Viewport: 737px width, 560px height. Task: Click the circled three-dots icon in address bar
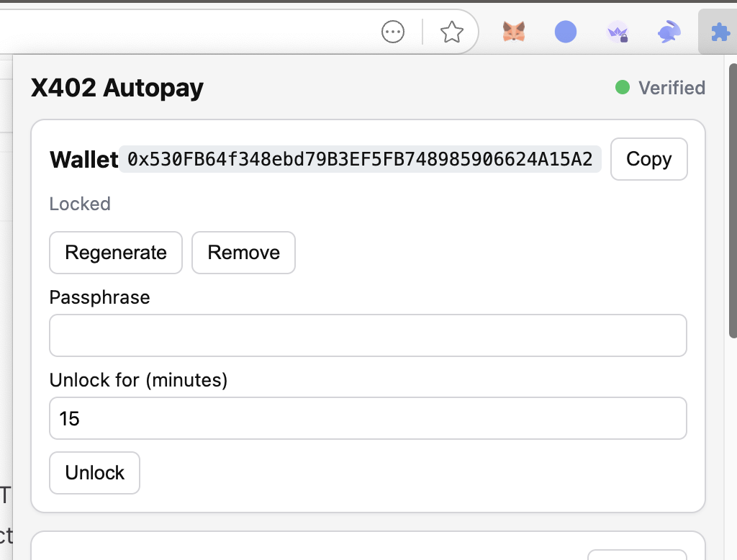393,32
